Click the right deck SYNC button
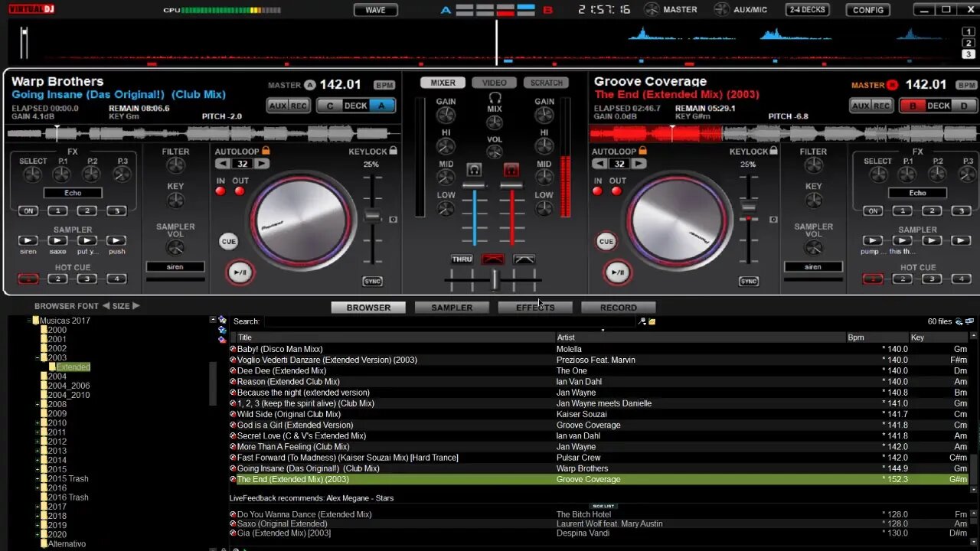Image resolution: width=980 pixels, height=551 pixels. tap(749, 281)
